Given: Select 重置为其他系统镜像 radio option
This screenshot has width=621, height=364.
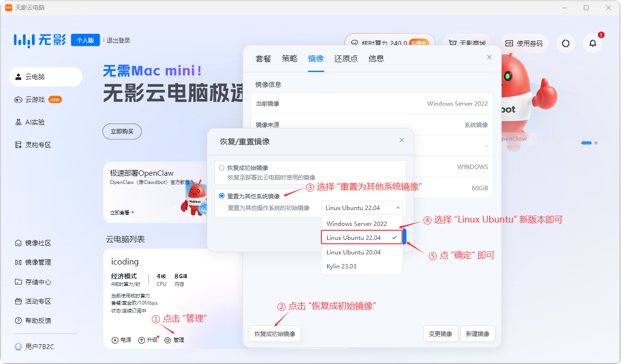Looking at the screenshot, I should [222, 196].
